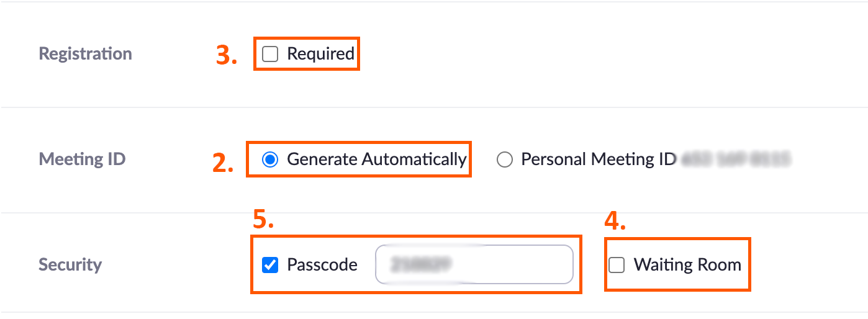Enable the Registration Required checkbox
Screen dimensions: 868x319
tap(270, 55)
